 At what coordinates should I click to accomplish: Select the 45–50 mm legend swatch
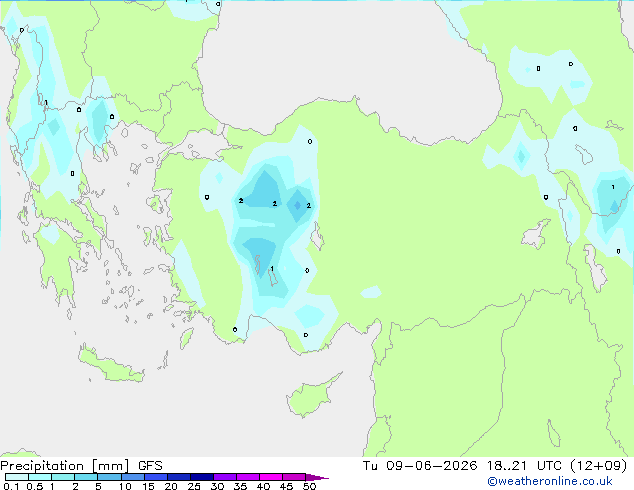[294, 477]
